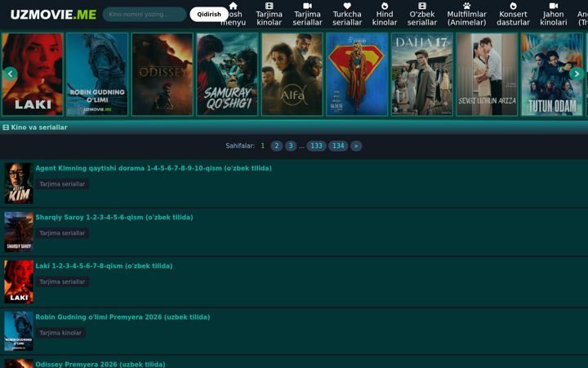Go to O'zbek seriallar menu item
Screen dimensions: 588x368
(422, 14)
